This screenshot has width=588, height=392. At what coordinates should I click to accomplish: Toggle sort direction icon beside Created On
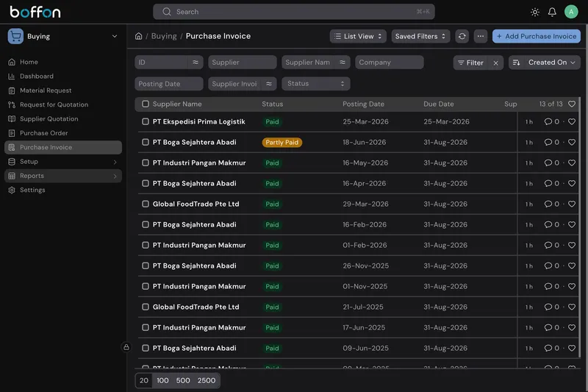click(517, 63)
